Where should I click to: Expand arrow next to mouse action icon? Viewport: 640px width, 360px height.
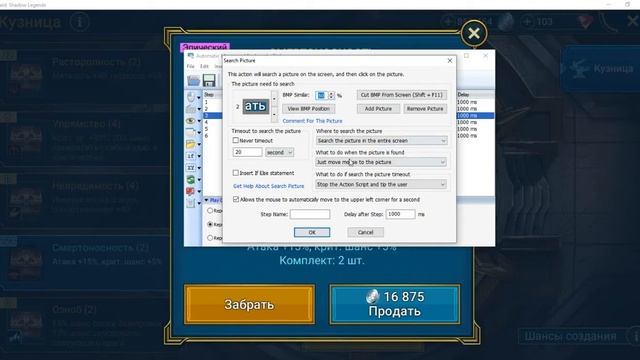click(x=199, y=98)
